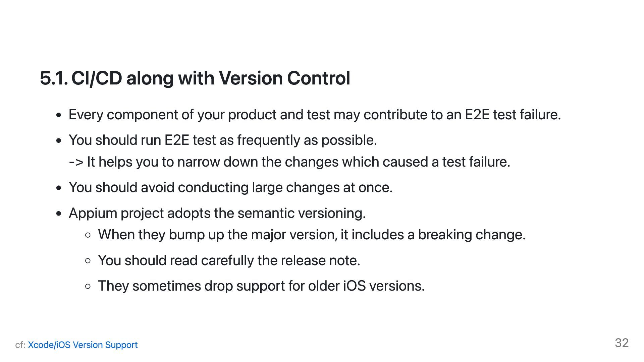Click the slide number 32
The height and width of the screenshot is (362, 644).
point(622,343)
